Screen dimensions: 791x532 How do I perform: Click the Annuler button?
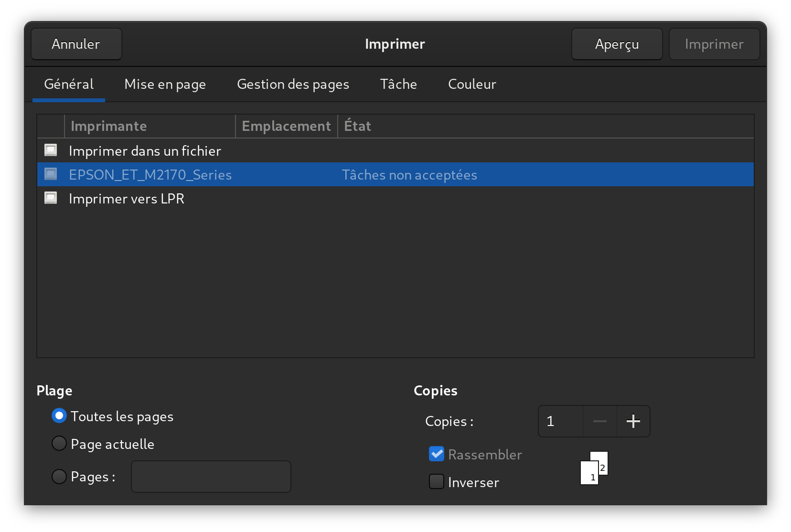point(76,44)
